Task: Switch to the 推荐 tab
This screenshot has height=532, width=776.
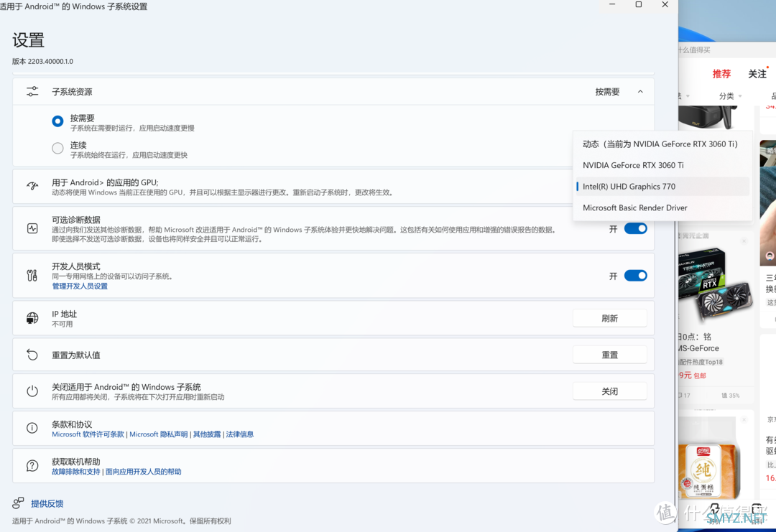Action: tap(721, 74)
